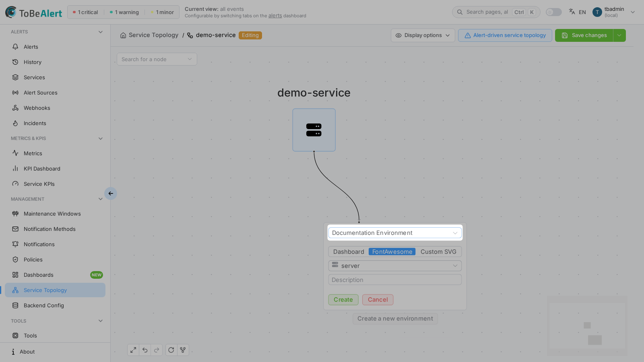Open the server icon dropdown
This screenshot has height=362, width=644.
[395, 266]
